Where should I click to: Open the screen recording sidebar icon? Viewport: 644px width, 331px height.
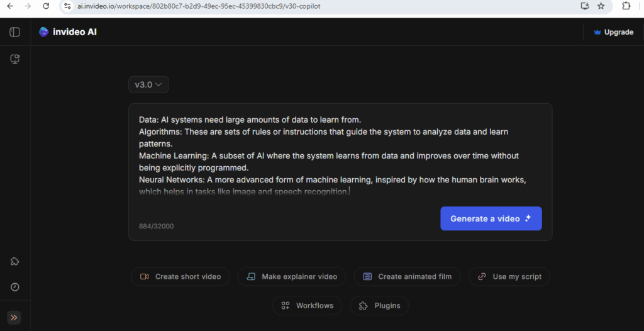coord(15,59)
